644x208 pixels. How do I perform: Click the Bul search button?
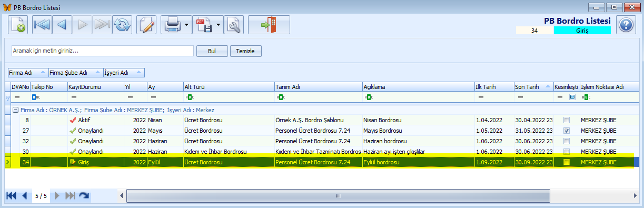[x=212, y=51]
